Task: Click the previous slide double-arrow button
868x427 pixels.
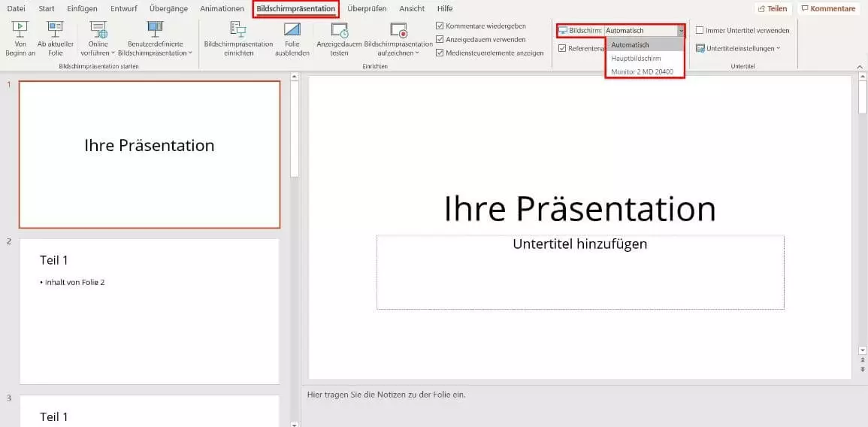Action: pyautogui.click(x=862, y=360)
